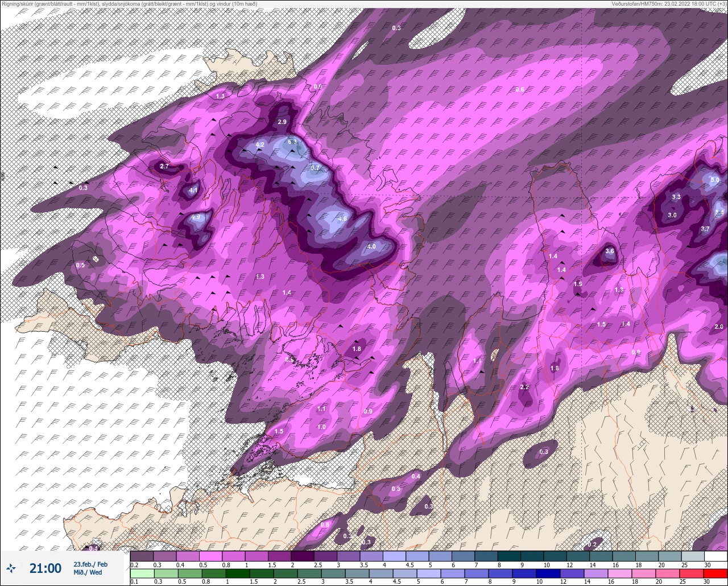
Task: Click the darkest purple swatch between 2 and 2.5
Action: click(x=303, y=556)
